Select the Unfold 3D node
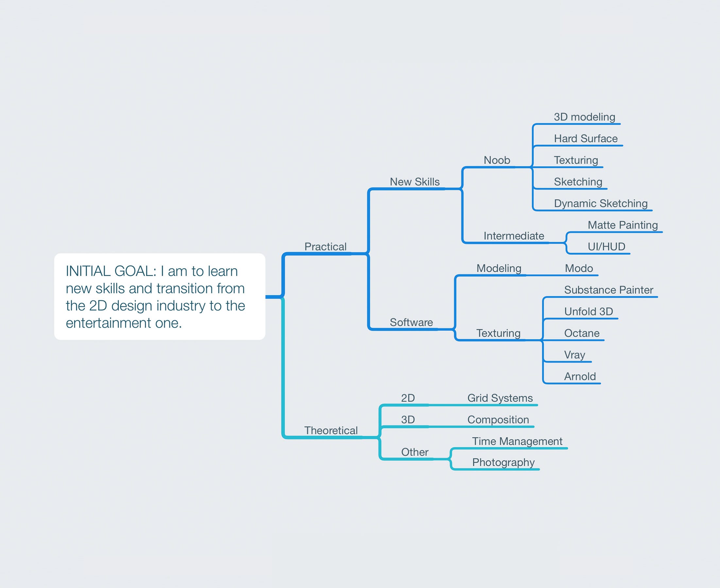Screen dimensions: 720x588 click(588, 312)
